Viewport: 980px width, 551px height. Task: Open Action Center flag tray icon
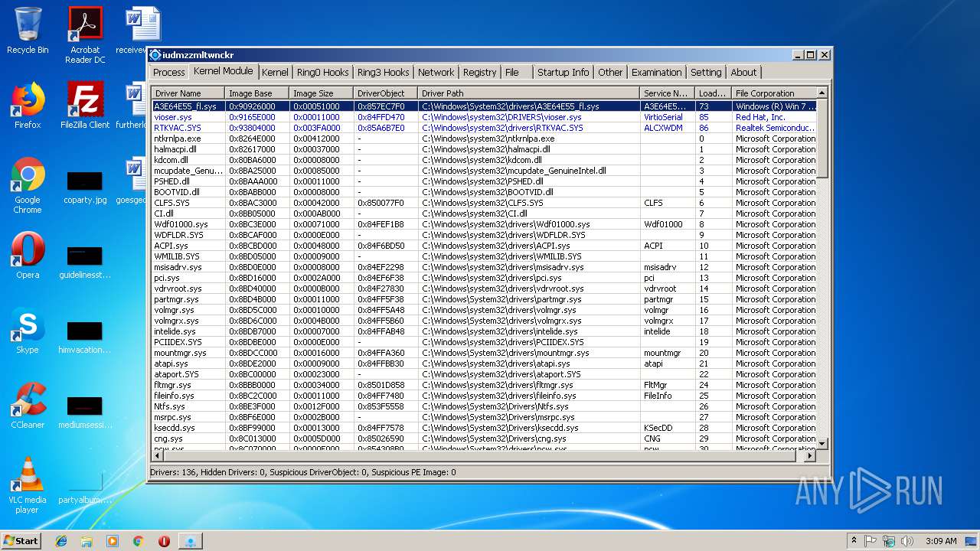coord(871,541)
